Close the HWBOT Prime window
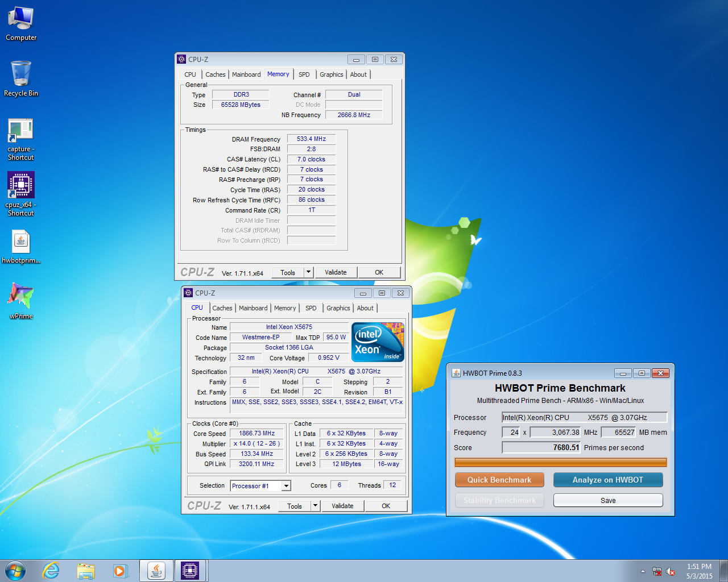The image size is (728, 582). click(660, 373)
